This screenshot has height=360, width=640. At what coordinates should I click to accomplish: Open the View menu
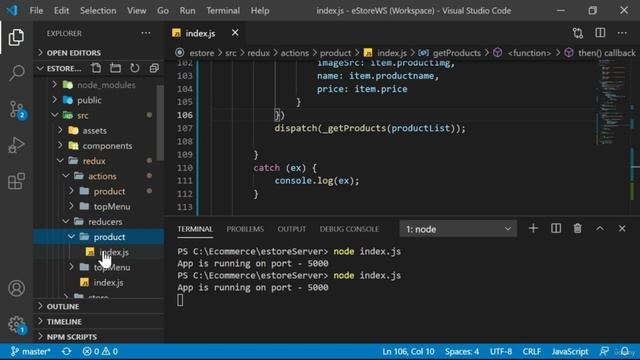[x=136, y=11]
